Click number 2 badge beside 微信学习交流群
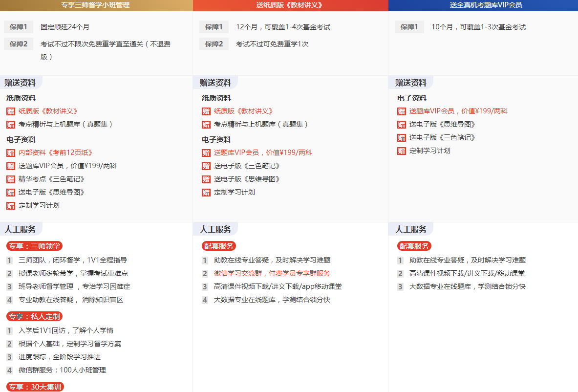Viewport: 578px width, 392px height. pos(205,274)
